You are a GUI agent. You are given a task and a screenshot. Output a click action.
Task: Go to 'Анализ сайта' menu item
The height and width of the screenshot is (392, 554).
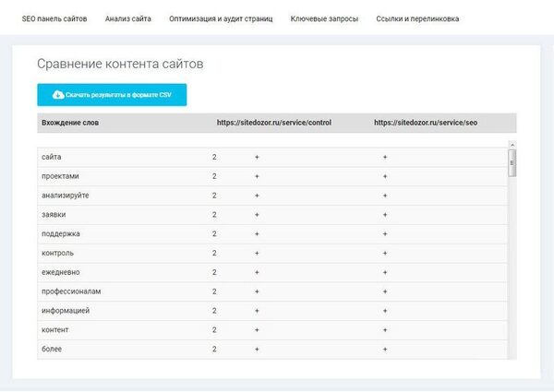(x=128, y=18)
